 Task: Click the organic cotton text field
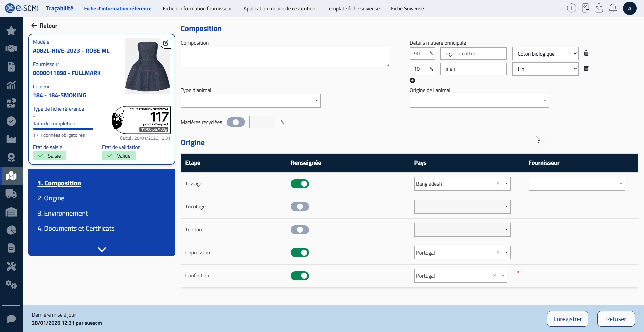[473, 54]
